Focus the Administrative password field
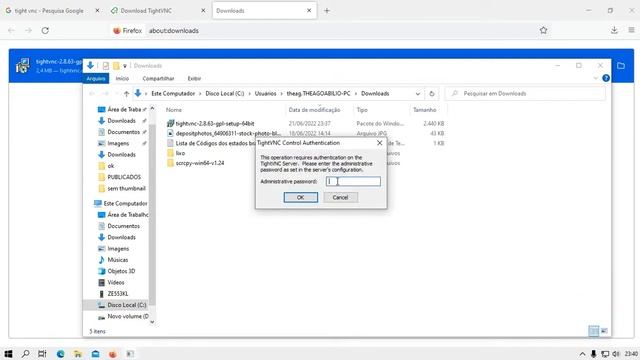Image resolution: width=640 pixels, height=360 pixels. (x=353, y=181)
